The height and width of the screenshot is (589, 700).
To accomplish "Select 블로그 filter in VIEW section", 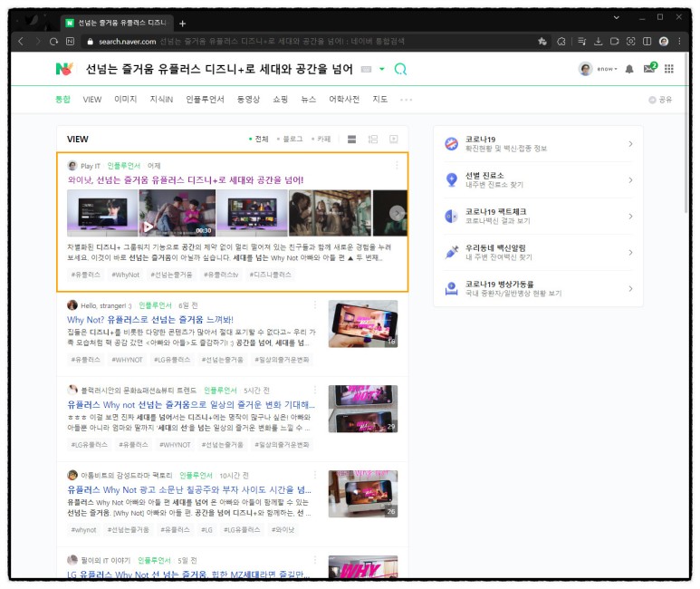I will (290, 139).
